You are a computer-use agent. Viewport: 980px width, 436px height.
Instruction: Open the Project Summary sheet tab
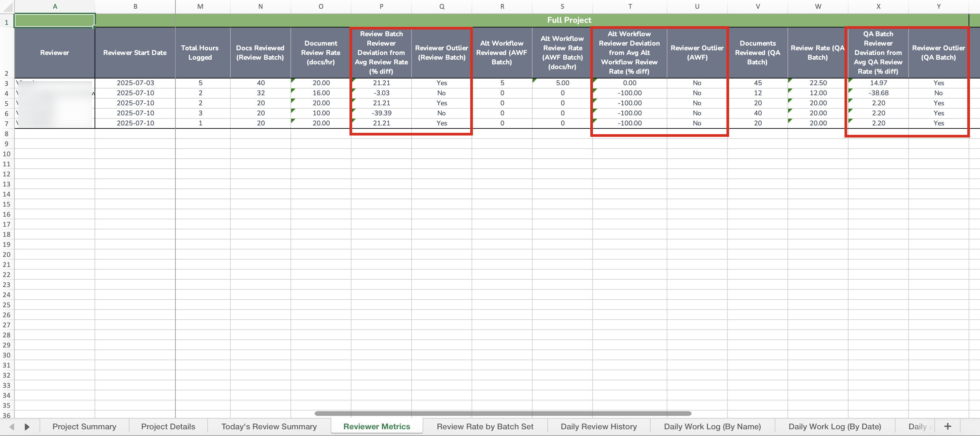84,427
